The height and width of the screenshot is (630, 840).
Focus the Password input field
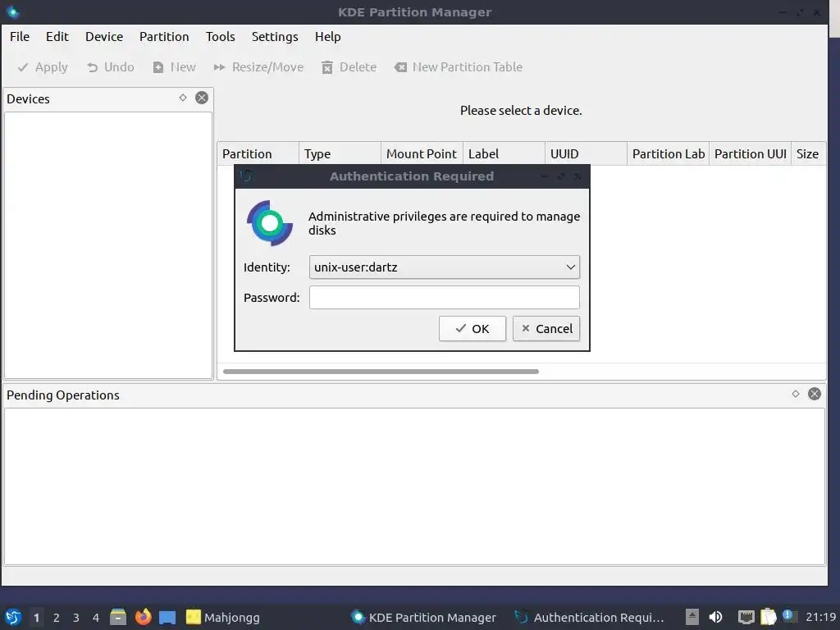point(444,297)
